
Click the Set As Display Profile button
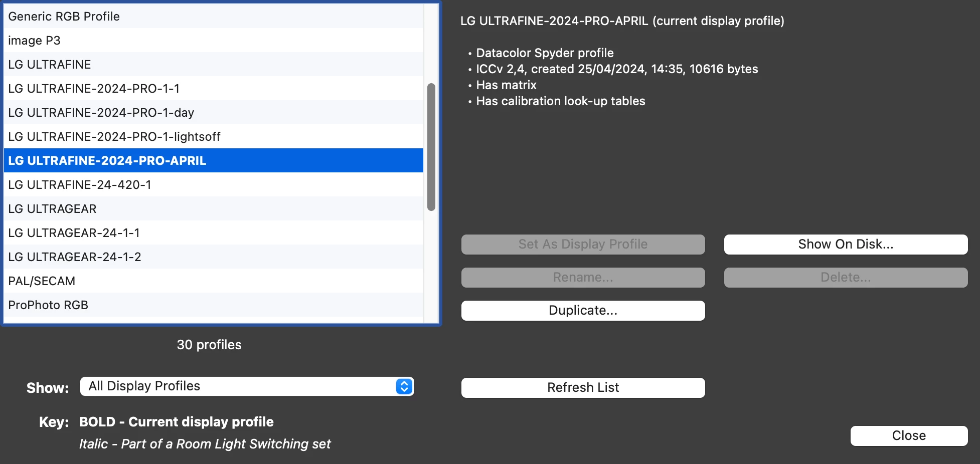click(x=583, y=245)
